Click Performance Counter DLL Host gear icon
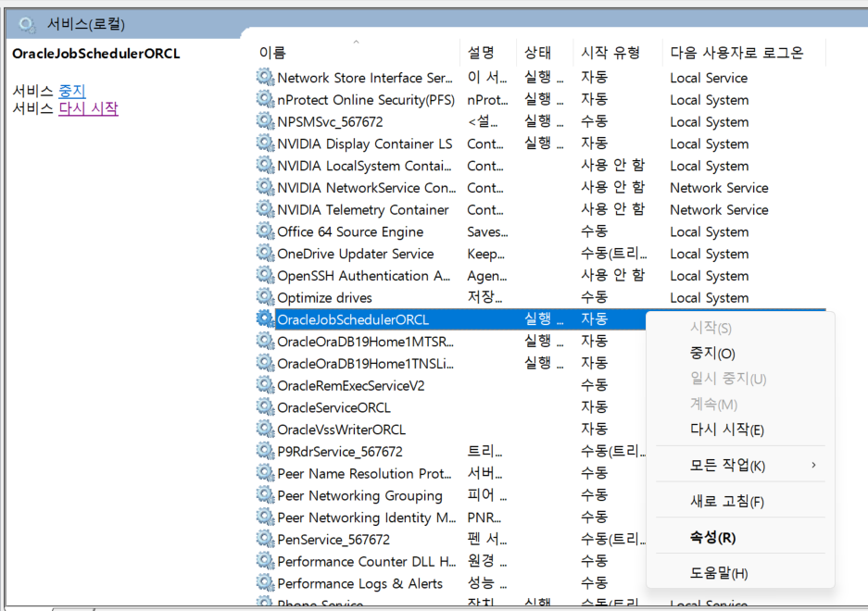Screen dimensions: 868x611 coord(265,561)
